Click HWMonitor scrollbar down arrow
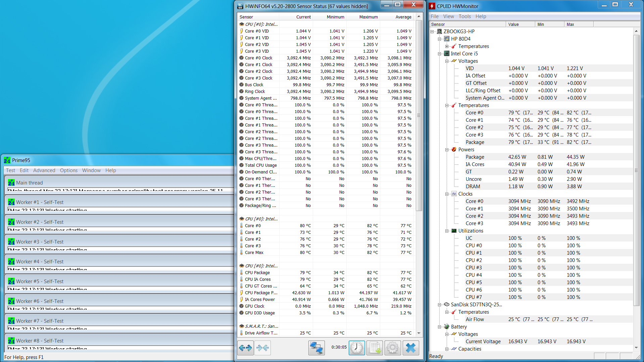The image size is (644, 362). [636, 348]
